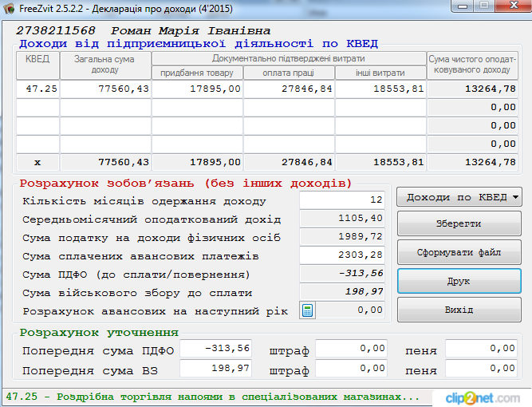Click the 'пеня' field in the ВЗ row
This screenshot has width=532, height=407.
(482, 369)
